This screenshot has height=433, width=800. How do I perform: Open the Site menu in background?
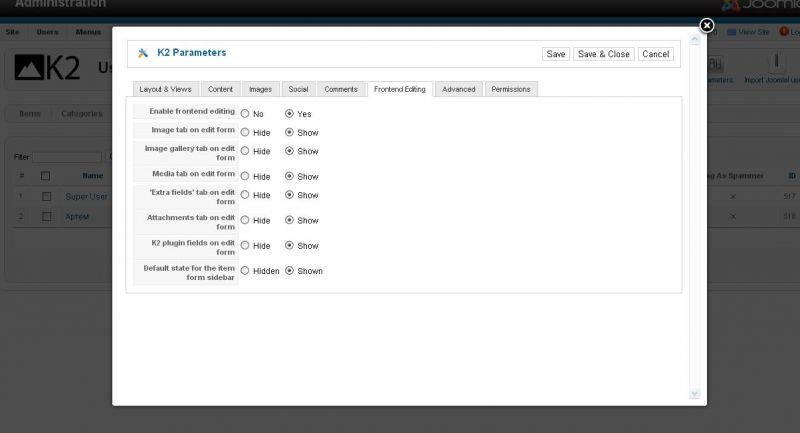pos(12,32)
